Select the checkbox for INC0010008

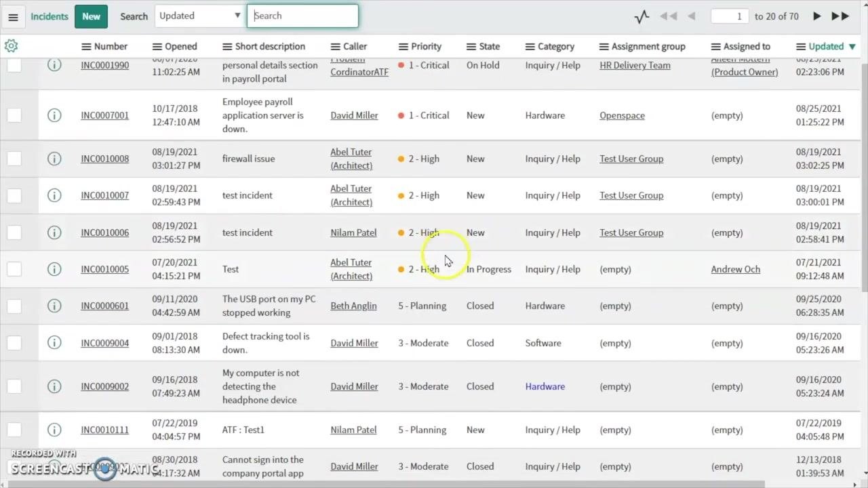14,159
